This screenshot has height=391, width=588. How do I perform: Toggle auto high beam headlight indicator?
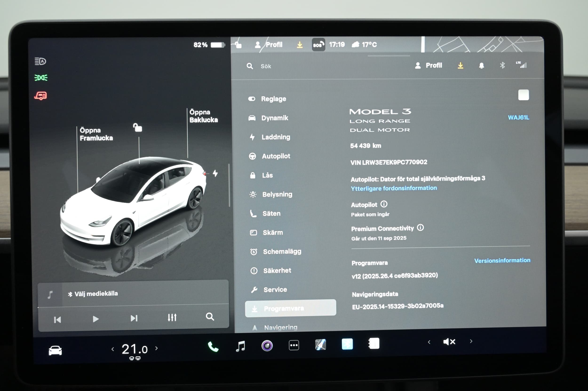pyautogui.click(x=40, y=61)
